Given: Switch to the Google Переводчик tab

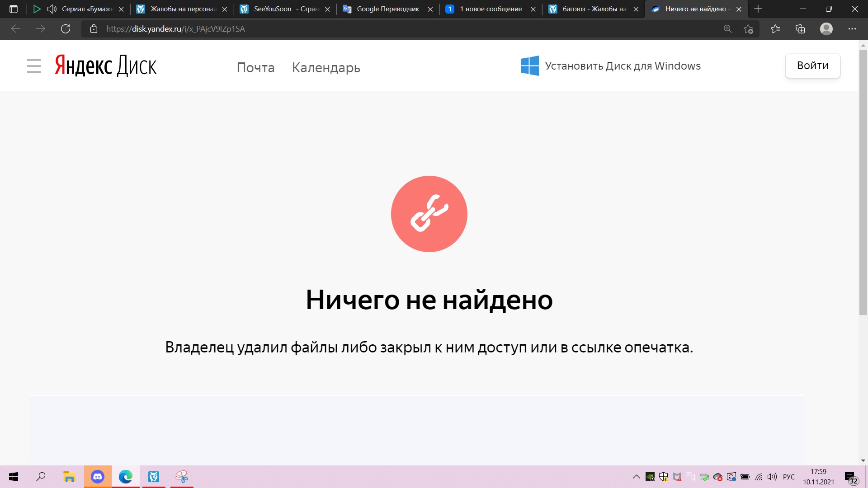Looking at the screenshot, I should tap(387, 9).
